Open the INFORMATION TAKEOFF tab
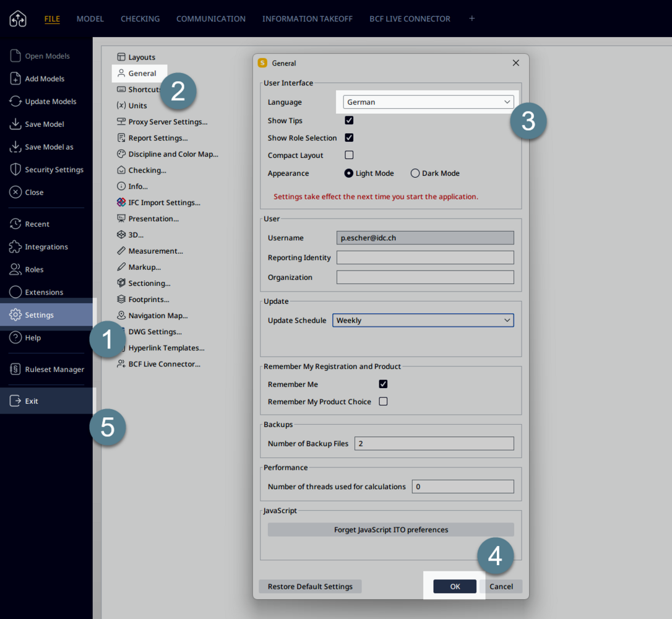This screenshot has width=672, height=619. click(307, 19)
